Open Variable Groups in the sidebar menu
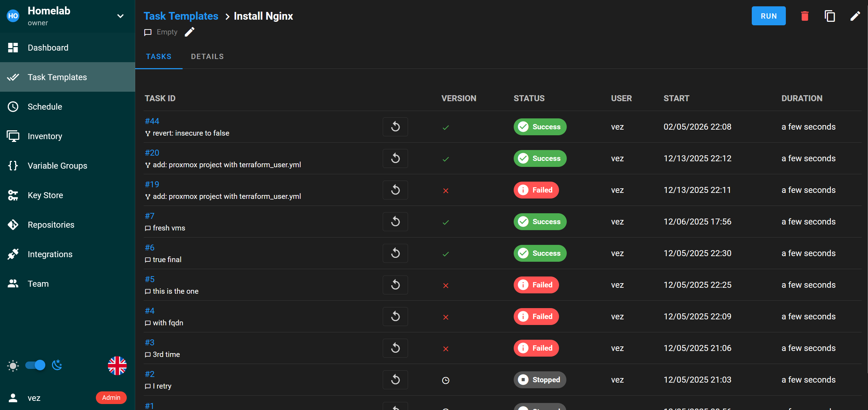Screen dimensions: 868x410 (x=57, y=166)
